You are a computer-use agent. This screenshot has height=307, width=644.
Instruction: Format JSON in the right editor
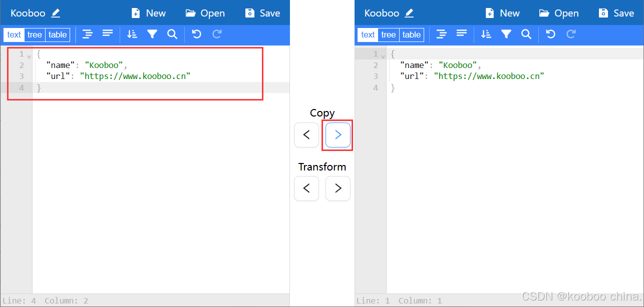click(442, 34)
